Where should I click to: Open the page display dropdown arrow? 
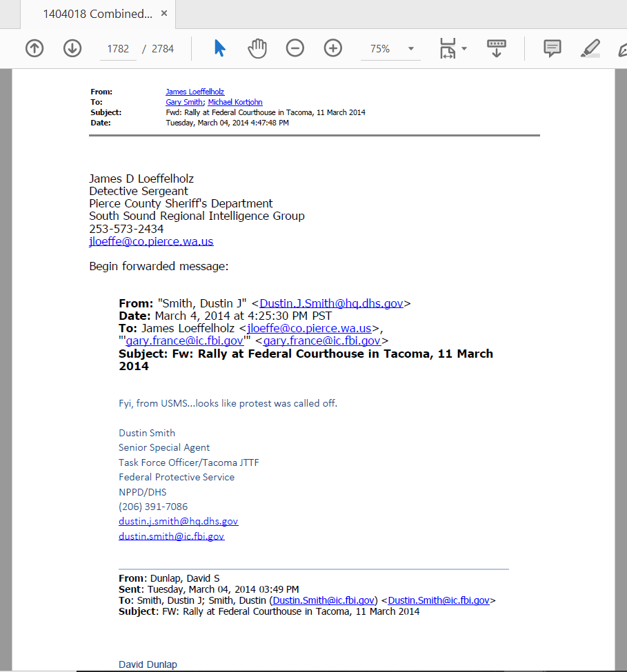465,48
